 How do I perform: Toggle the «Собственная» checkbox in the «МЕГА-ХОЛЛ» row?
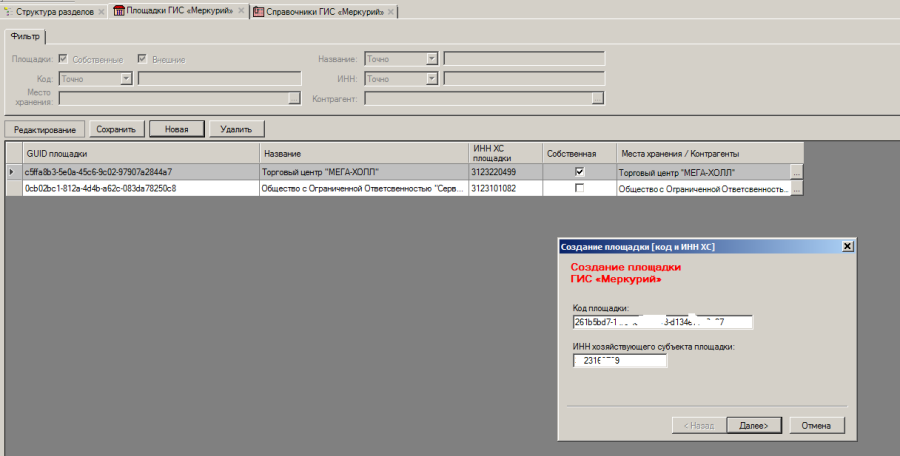point(579,171)
